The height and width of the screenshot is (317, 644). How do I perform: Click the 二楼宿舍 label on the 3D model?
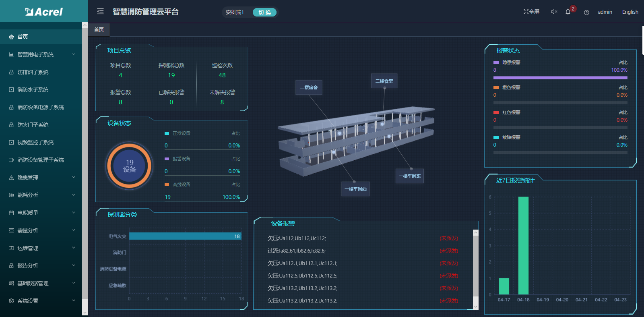click(x=309, y=87)
